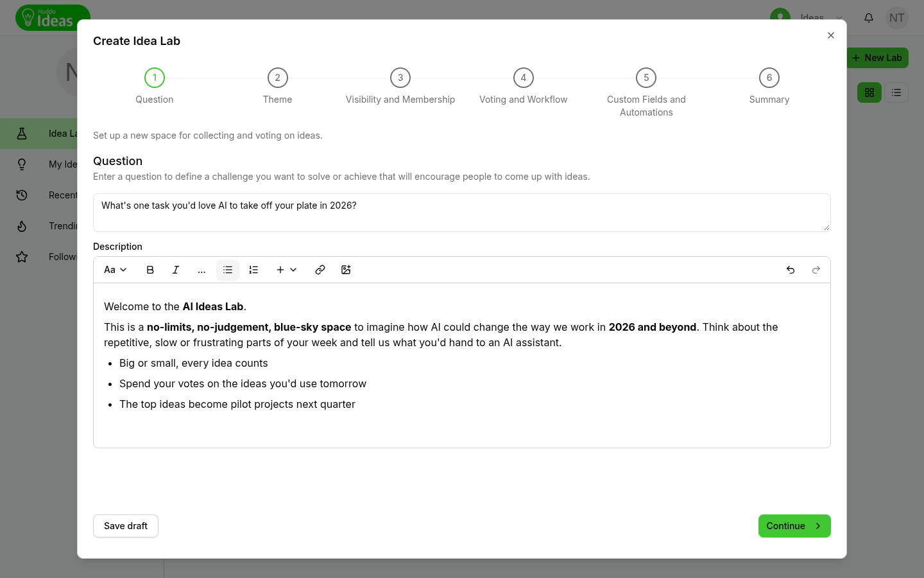Switch to grid view of labs
This screenshot has height=578, width=924.
(x=869, y=92)
